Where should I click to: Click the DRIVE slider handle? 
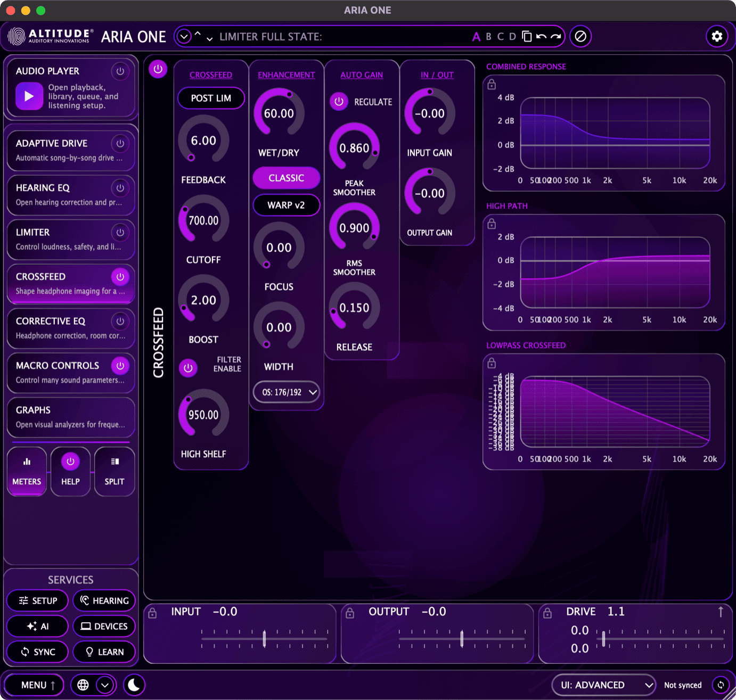click(x=603, y=639)
